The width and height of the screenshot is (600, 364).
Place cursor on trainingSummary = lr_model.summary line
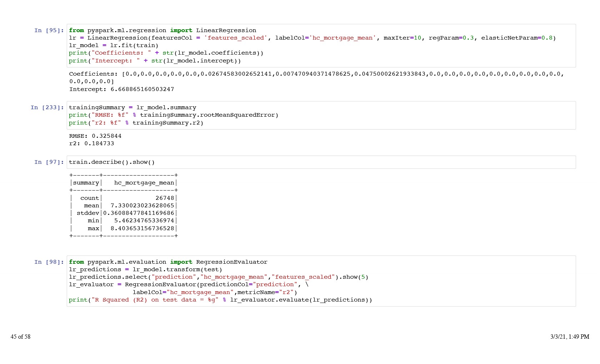tap(132, 107)
